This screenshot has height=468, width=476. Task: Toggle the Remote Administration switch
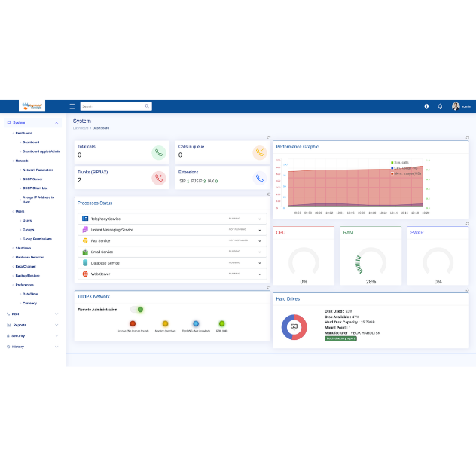pyautogui.click(x=136, y=310)
